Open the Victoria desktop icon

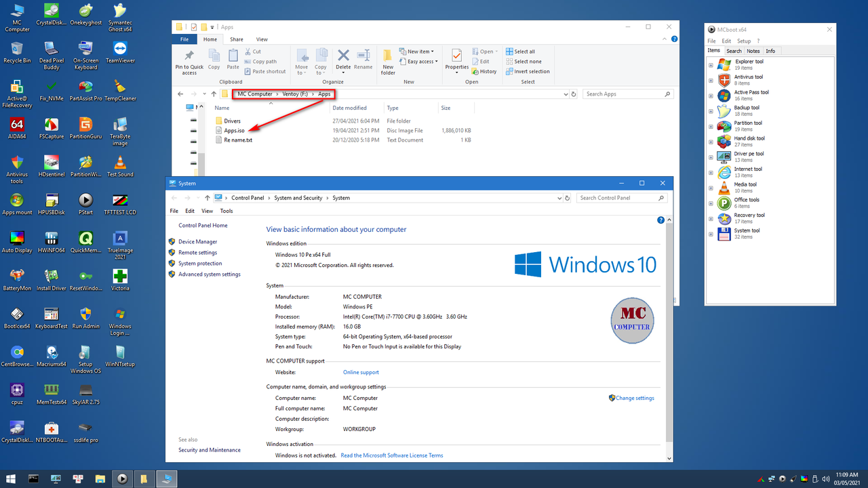pos(120,279)
